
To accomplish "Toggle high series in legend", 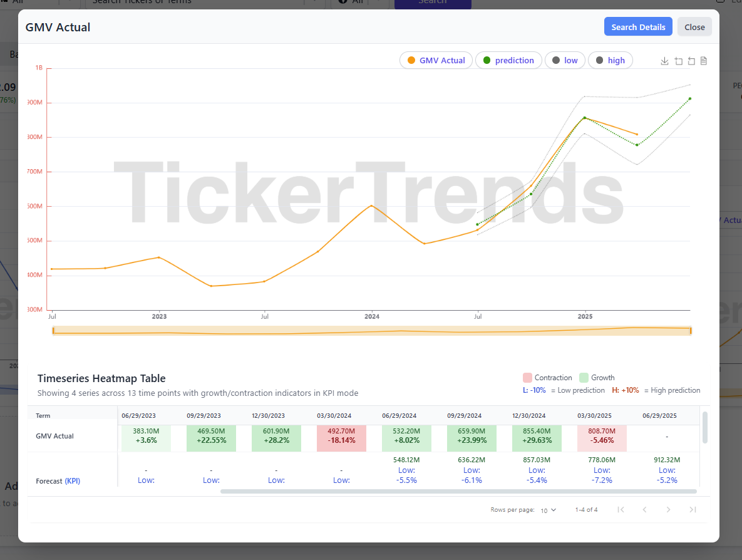I will (x=610, y=60).
